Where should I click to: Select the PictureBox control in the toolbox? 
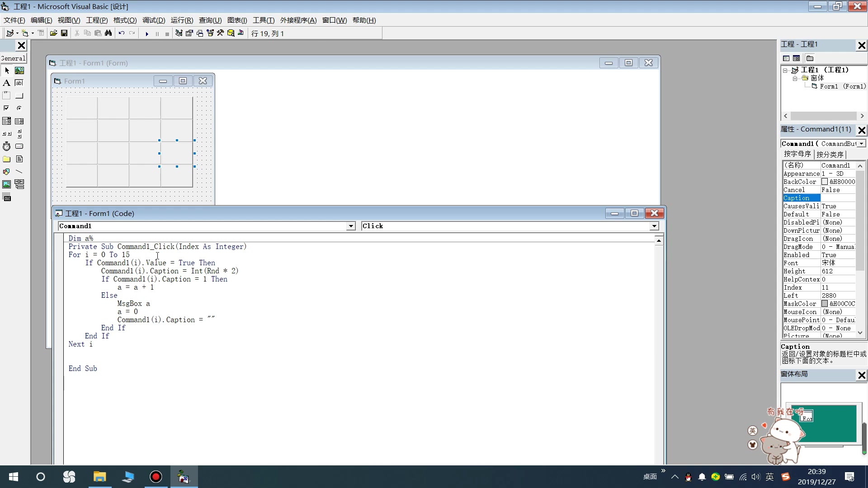point(19,70)
